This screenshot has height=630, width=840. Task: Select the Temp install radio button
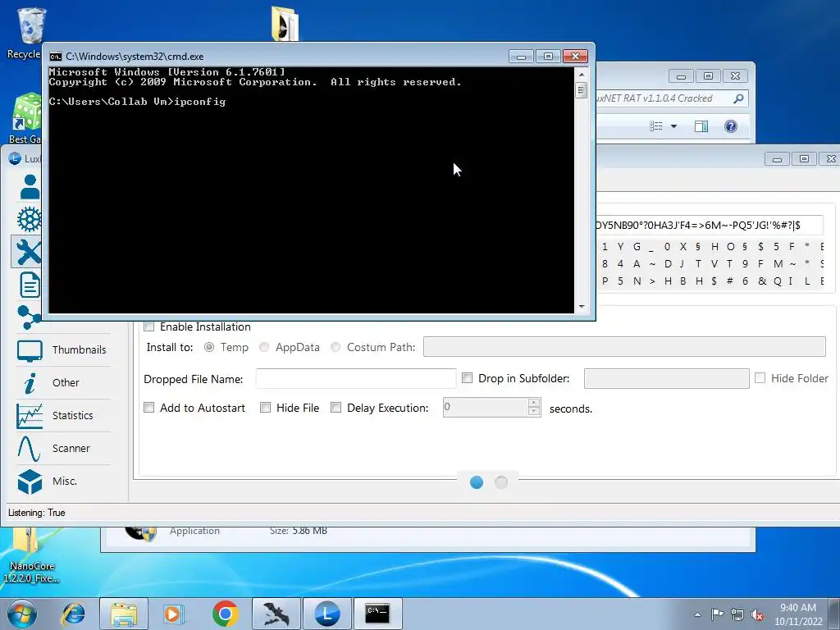coord(209,347)
